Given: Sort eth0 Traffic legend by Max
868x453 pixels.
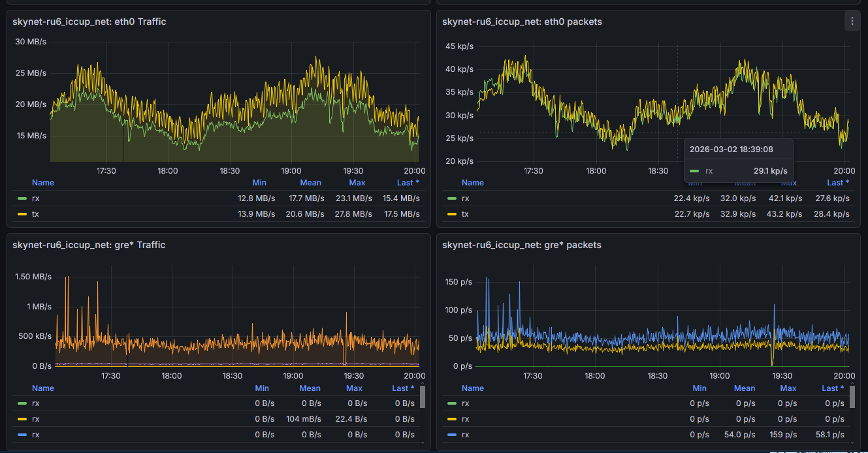Looking at the screenshot, I should tap(357, 183).
